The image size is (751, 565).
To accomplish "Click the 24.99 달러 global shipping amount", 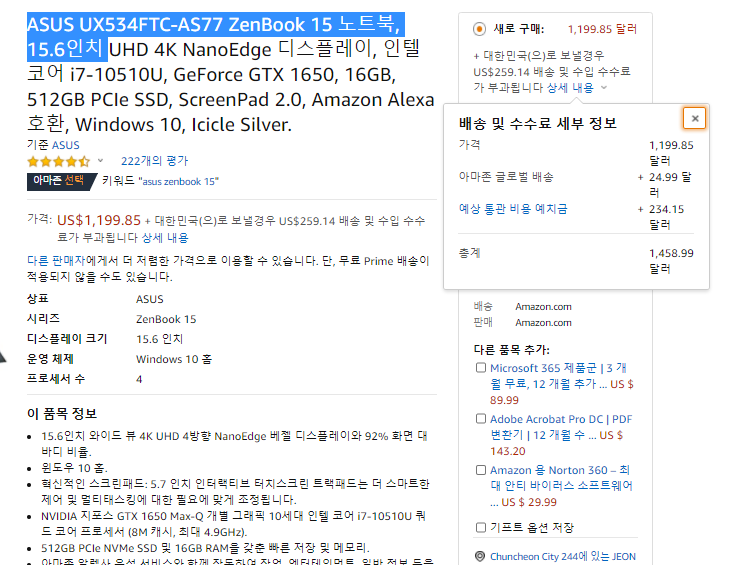I will coord(670,184).
